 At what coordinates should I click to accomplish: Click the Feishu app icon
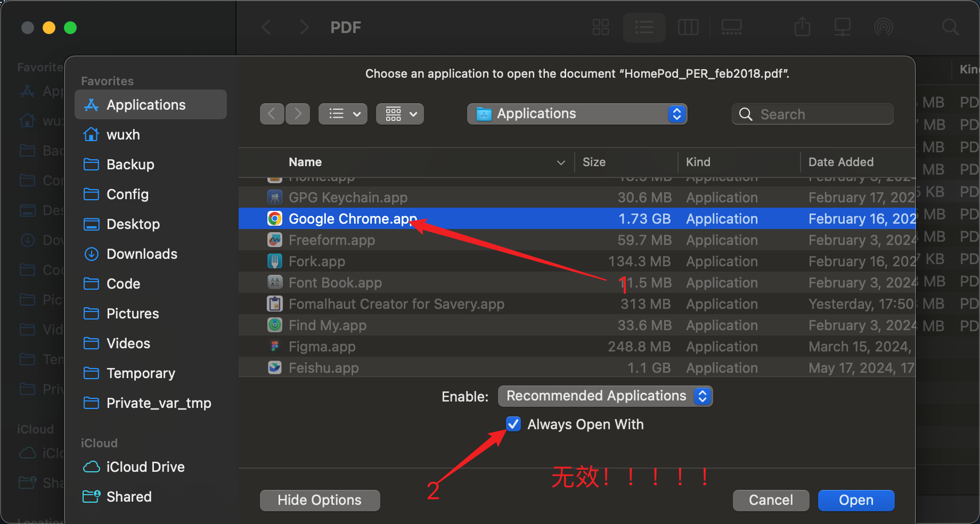tap(275, 368)
